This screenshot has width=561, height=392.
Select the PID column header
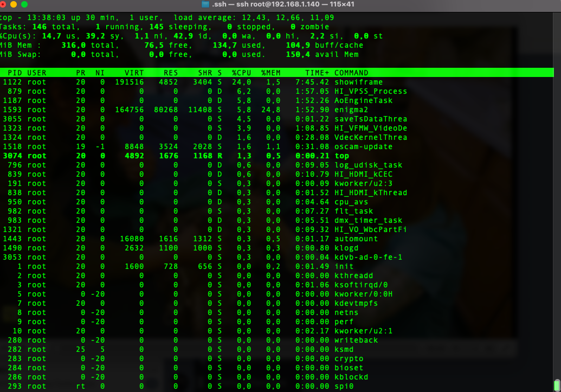pos(15,73)
